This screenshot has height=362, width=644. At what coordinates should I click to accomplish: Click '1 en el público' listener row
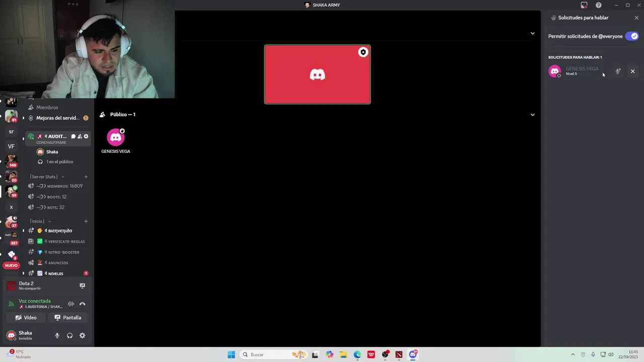59,162
